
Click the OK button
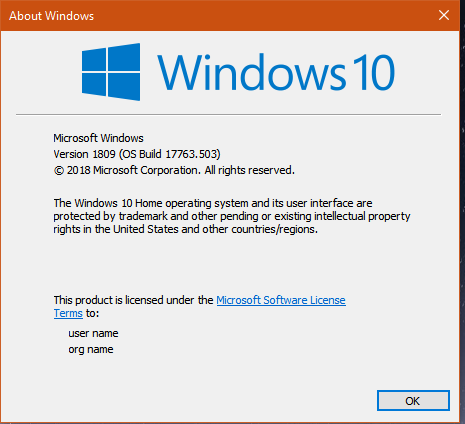[x=413, y=400]
